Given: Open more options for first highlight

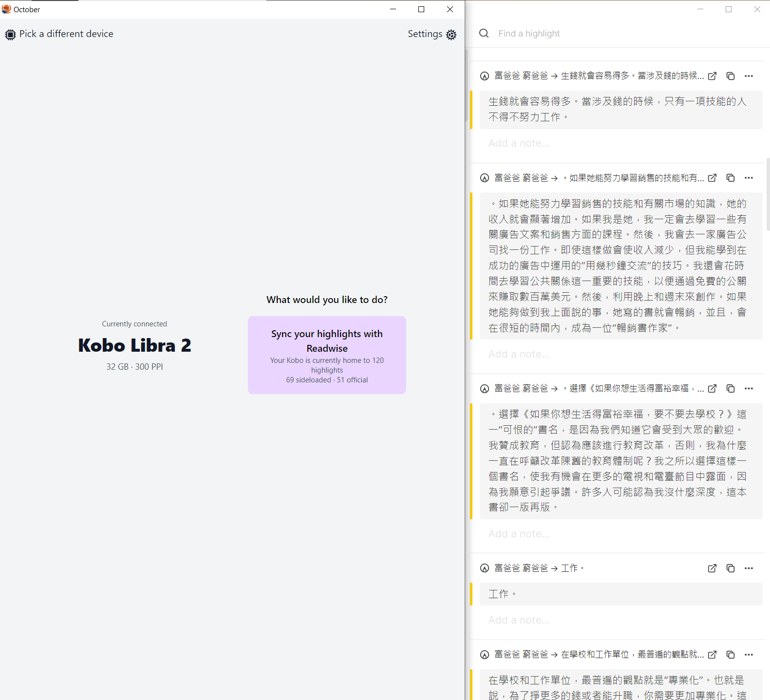Looking at the screenshot, I should (749, 76).
